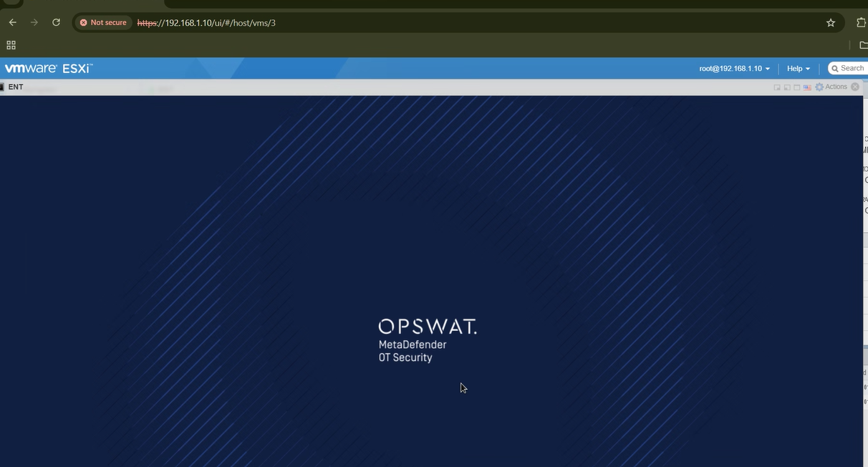Open the browser extensions puzzle icon
This screenshot has width=868, height=467.
[x=862, y=22]
